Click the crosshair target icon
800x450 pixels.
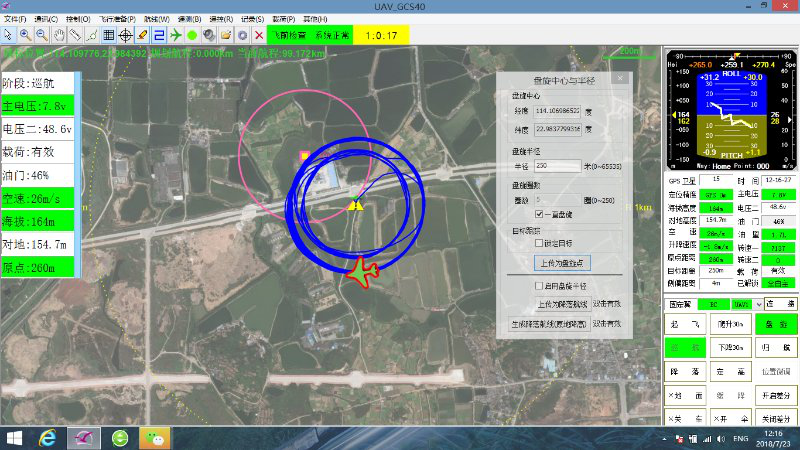[125, 35]
